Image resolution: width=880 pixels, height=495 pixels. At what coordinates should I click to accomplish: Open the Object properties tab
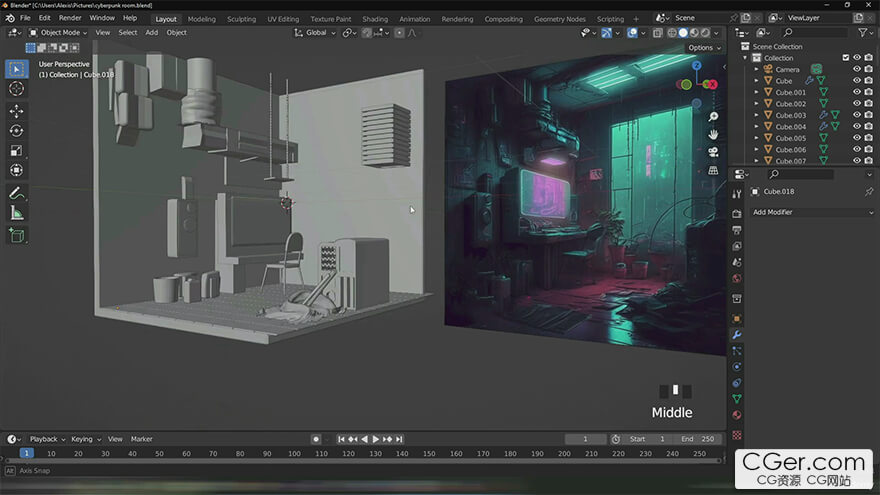(737, 319)
